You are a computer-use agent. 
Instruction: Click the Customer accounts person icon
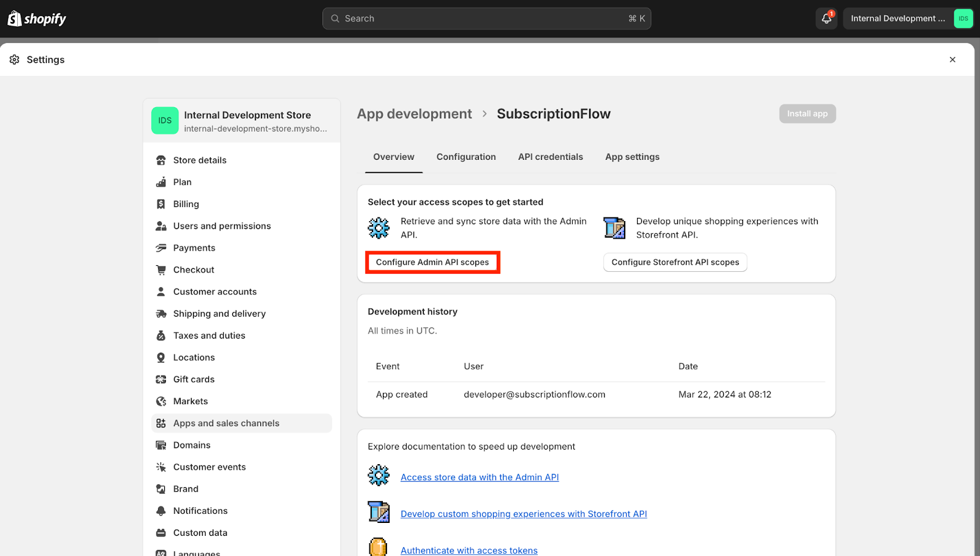(x=161, y=291)
